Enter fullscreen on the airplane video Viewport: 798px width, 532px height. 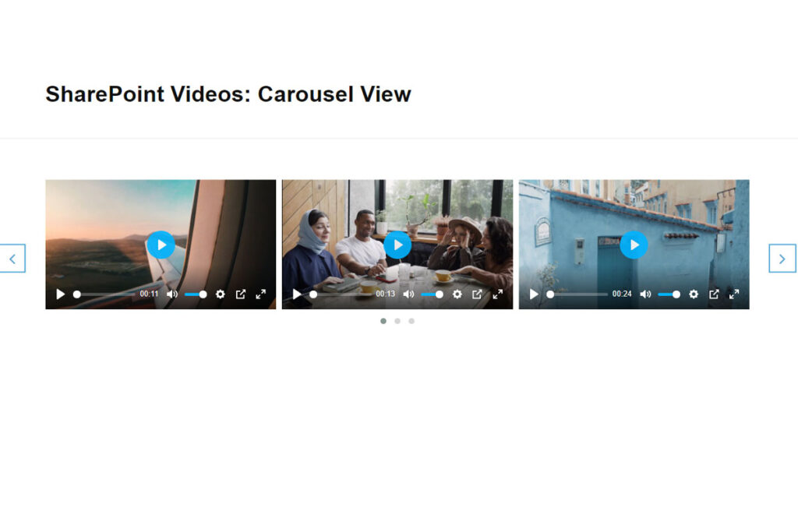(260, 294)
